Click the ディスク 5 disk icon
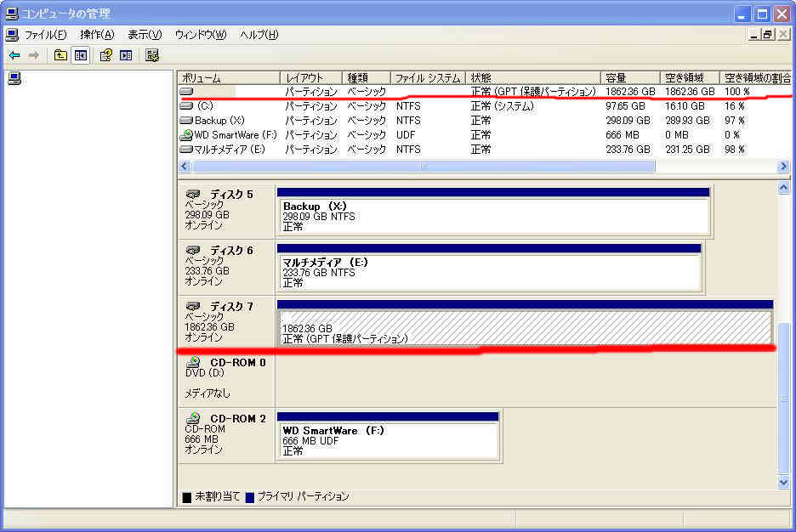This screenshot has height=532, width=796. 193,195
